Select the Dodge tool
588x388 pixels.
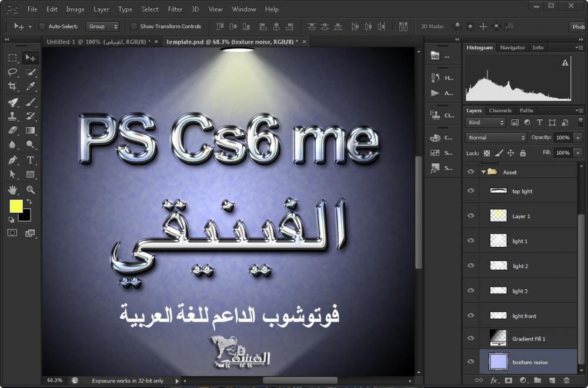tap(31, 145)
